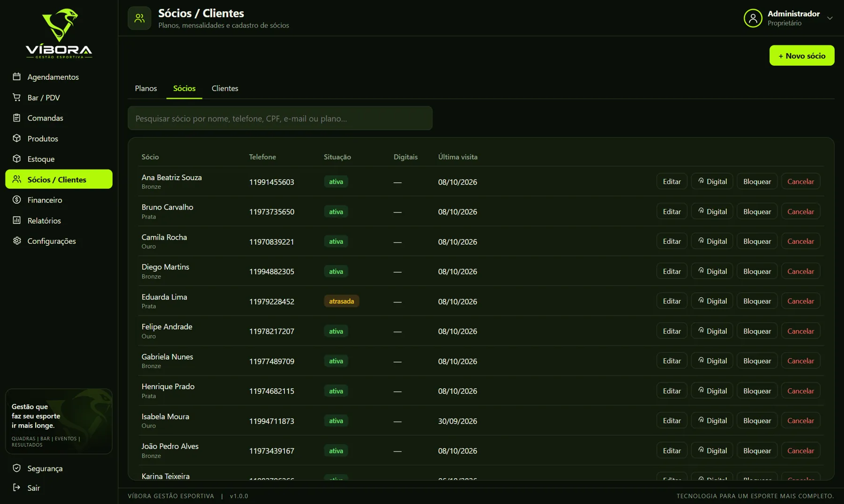Click the page header Sócios group icon
This screenshot has height=504, width=844.
click(x=139, y=18)
